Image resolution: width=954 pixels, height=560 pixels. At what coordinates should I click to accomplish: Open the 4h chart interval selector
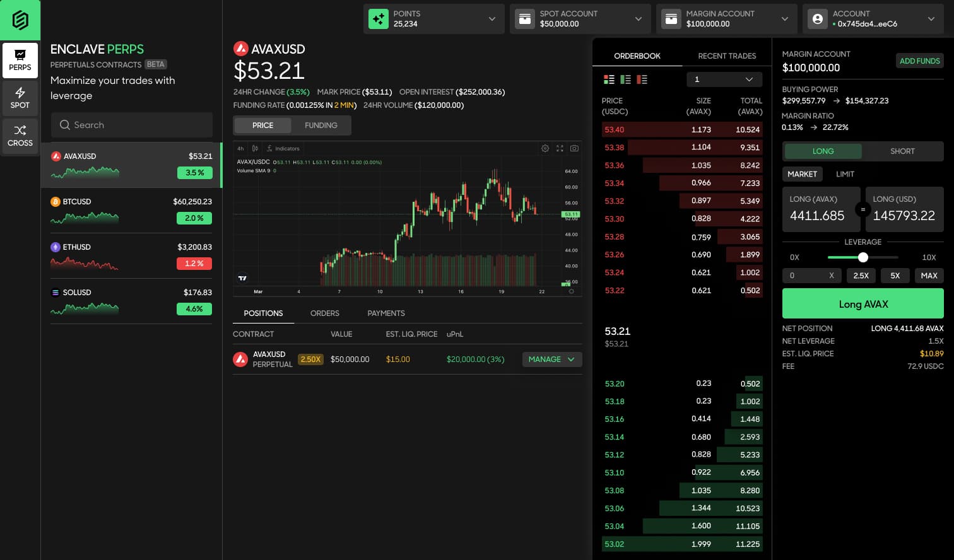coord(240,148)
